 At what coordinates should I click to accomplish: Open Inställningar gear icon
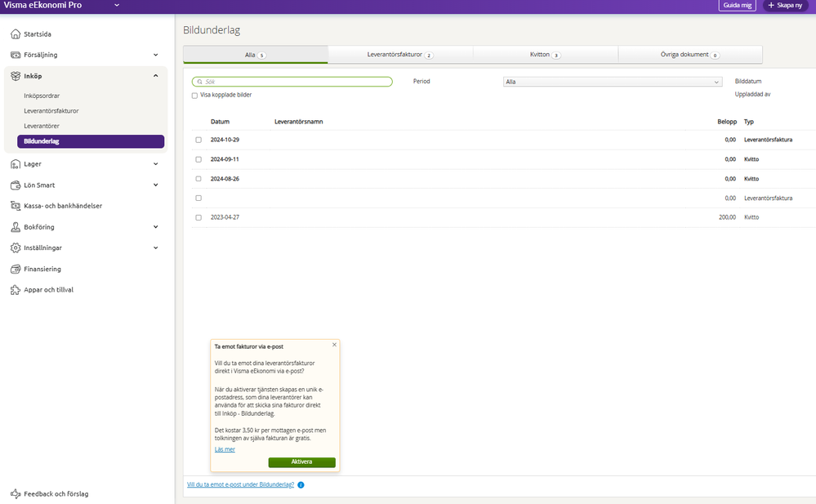16,248
